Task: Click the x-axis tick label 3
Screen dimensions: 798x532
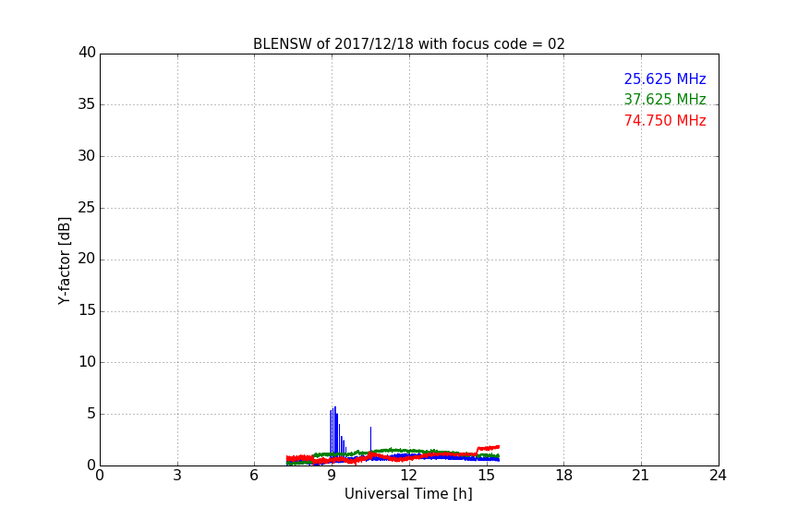Action: point(177,476)
